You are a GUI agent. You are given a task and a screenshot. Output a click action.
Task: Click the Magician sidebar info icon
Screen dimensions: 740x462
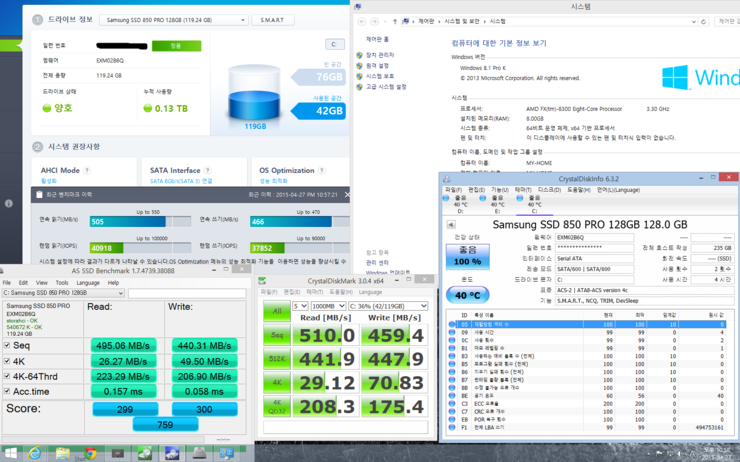pyautogui.click(x=8, y=203)
